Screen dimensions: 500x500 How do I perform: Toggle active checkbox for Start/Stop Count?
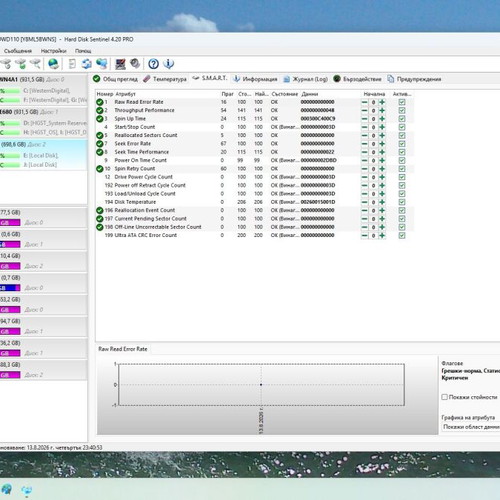click(402, 127)
